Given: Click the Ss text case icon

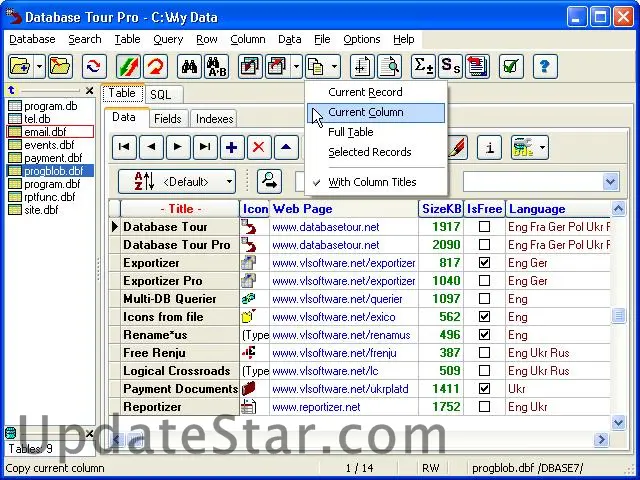Looking at the screenshot, I should click(450, 66).
